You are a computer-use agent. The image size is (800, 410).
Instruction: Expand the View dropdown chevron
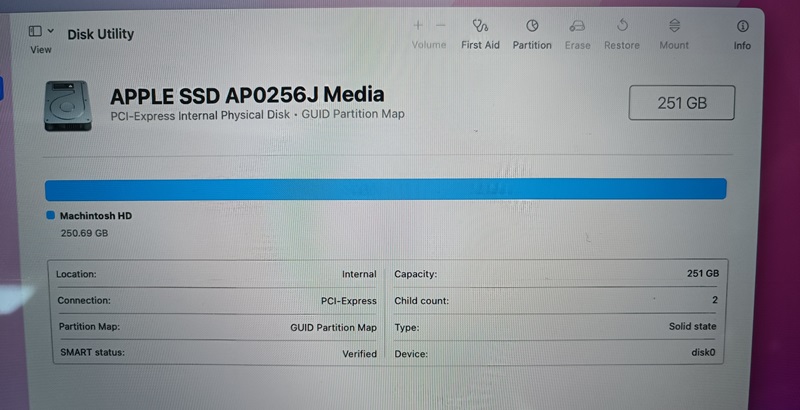pos(51,32)
